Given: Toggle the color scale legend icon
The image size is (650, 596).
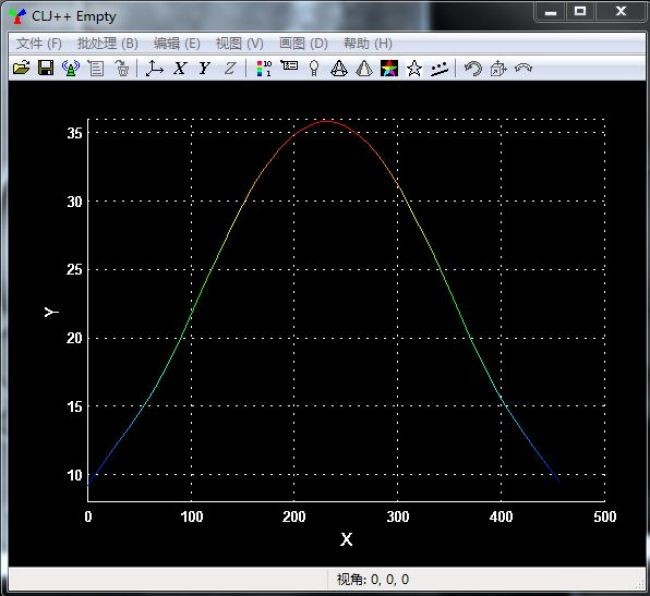Looking at the screenshot, I should 264,68.
